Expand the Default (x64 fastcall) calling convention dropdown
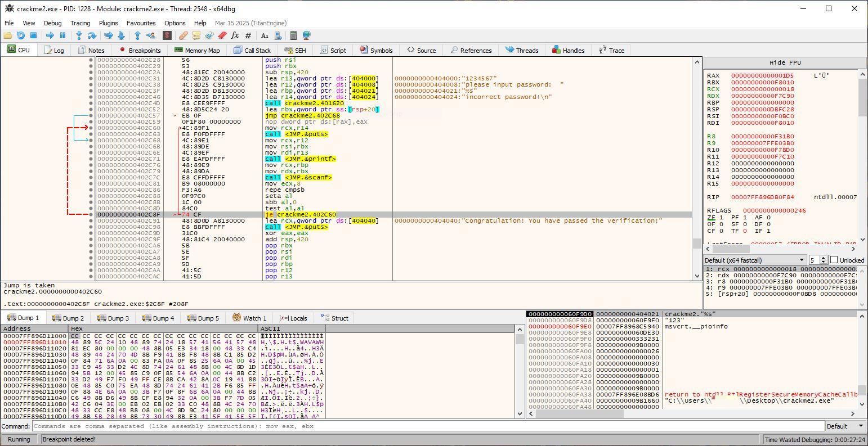 754,260
